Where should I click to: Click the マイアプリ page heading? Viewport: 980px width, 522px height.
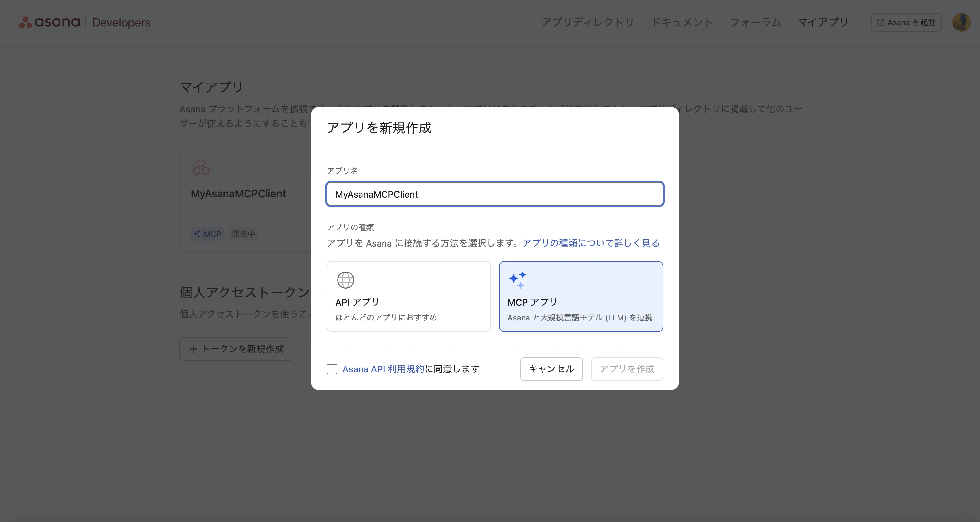click(212, 87)
